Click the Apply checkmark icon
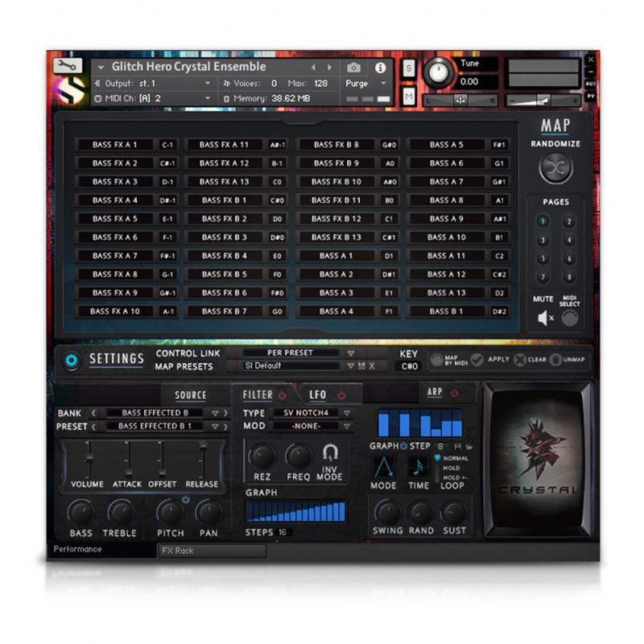 (477, 360)
